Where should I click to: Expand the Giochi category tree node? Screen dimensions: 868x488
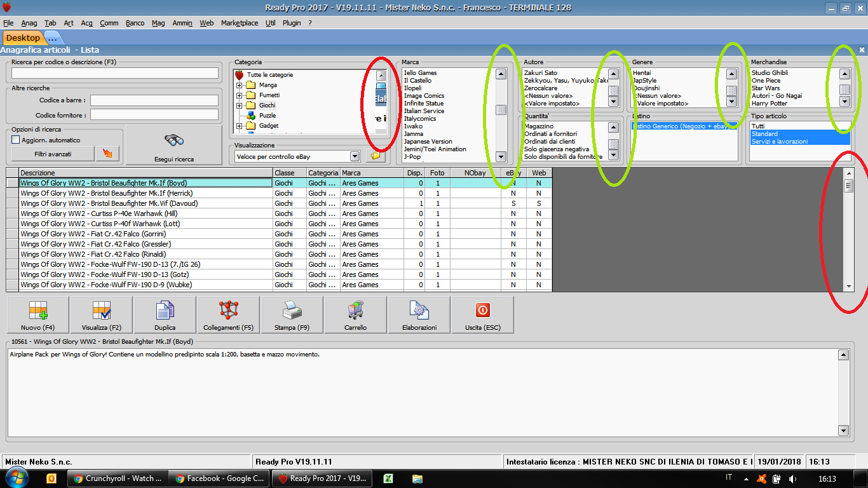pyautogui.click(x=239, y=105)
